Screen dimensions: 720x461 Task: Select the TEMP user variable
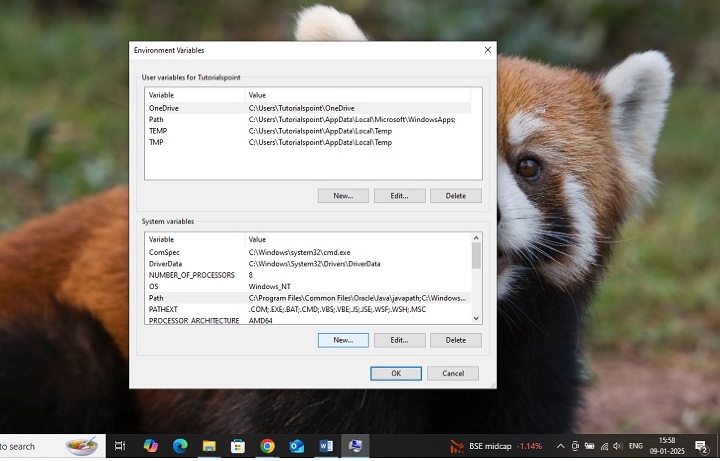pyautogui.click(x=308, y=131)
